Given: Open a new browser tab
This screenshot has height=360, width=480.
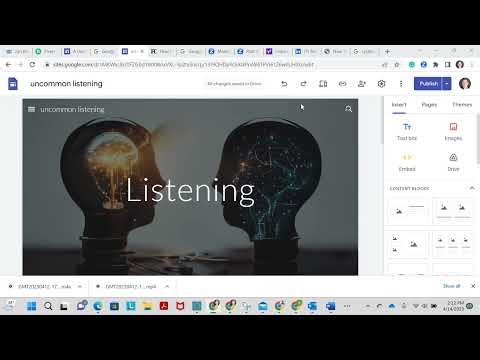Looking at the screenshot, I should coord(387,51).
